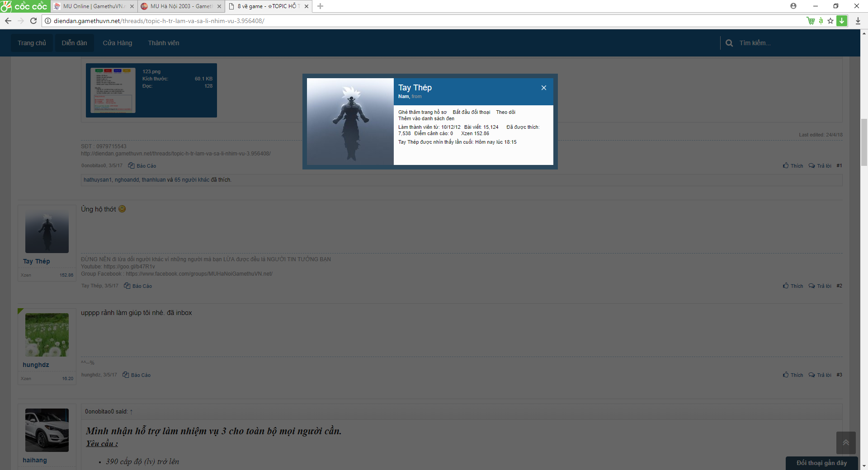Close the MU Hà Nội 2003 tab
The height and width of the screenshot is (470, 868).
(219, 6)
